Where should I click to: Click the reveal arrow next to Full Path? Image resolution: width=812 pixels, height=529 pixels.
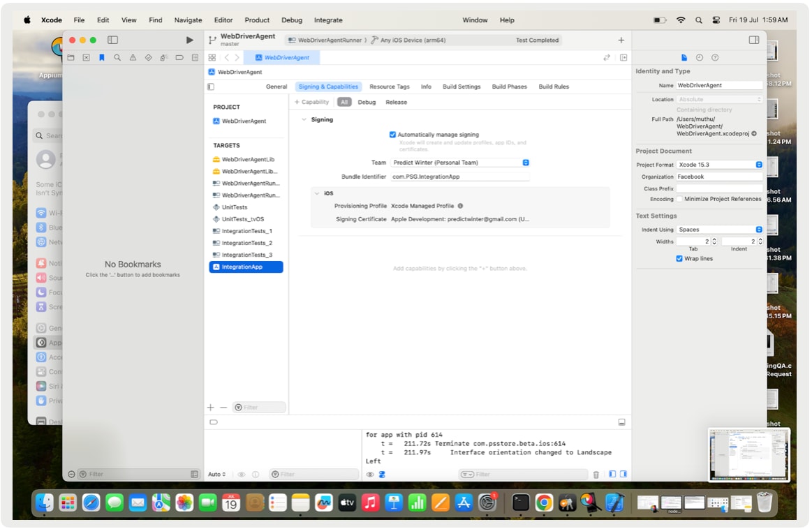tap(754, 133)
